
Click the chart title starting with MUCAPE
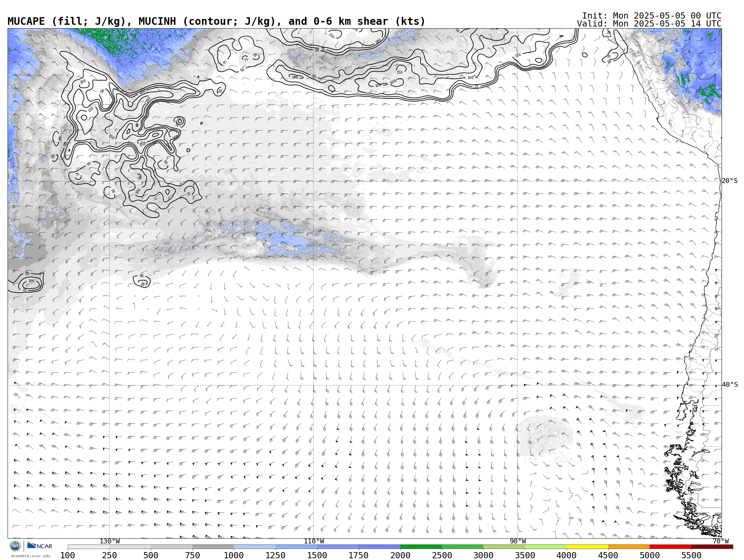[216, 21]
